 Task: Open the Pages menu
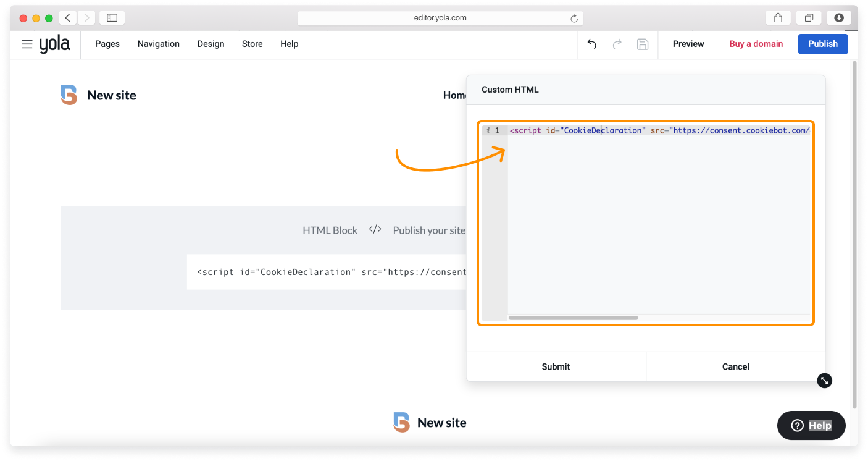[x=107, y=44]
